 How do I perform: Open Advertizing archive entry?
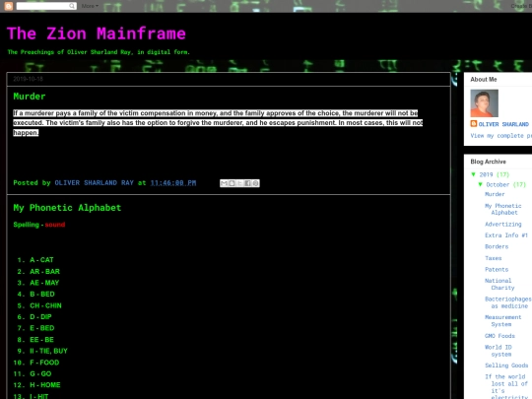503,224
